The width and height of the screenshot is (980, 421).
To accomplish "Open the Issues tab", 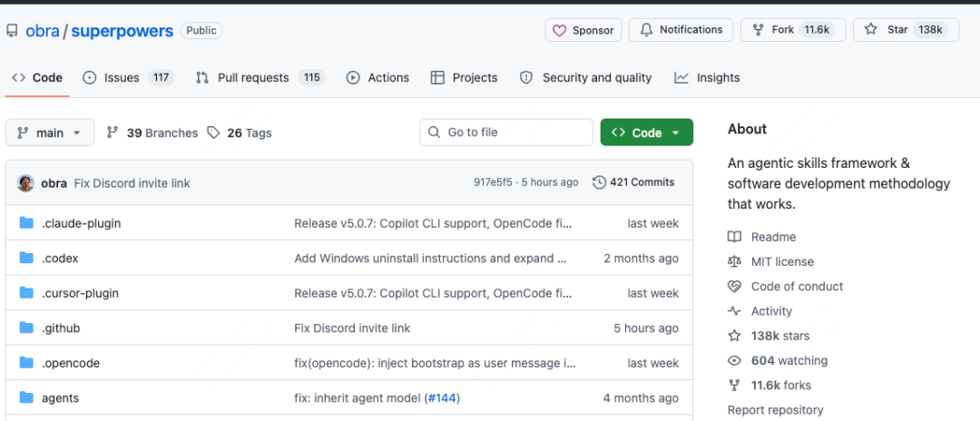I will point(121,78).
